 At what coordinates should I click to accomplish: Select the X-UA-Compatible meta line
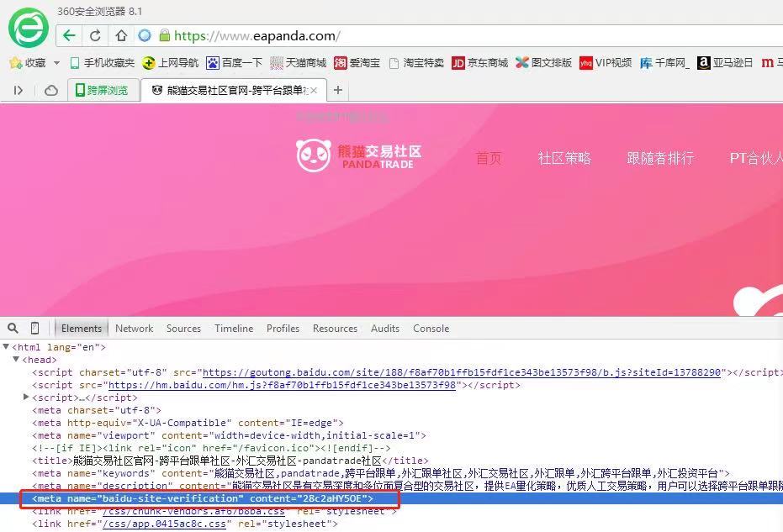click(188, 423)
